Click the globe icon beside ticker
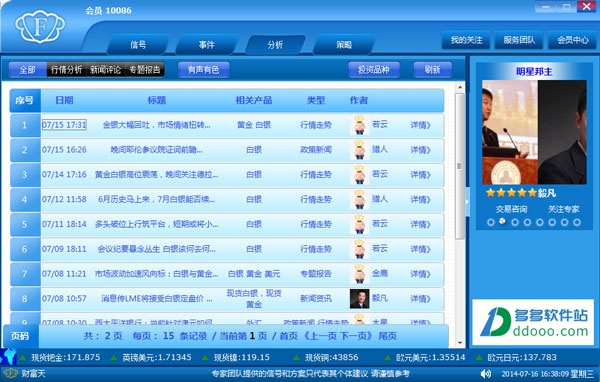Screen dimensions: 600x382 [8, 356]
